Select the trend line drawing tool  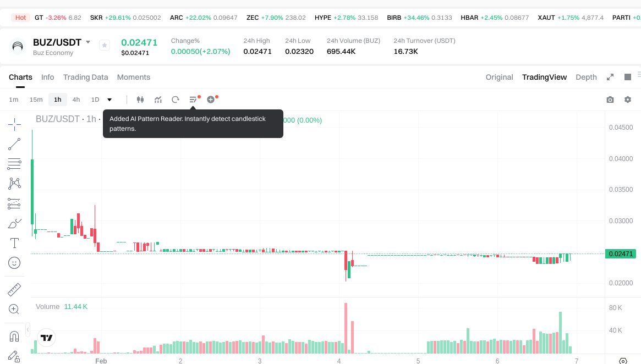tap(14, 144)
